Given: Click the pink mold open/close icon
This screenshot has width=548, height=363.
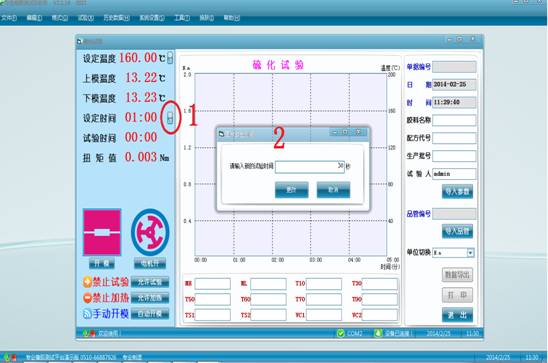Looking at the screenshot, I should tap(102, 232).
